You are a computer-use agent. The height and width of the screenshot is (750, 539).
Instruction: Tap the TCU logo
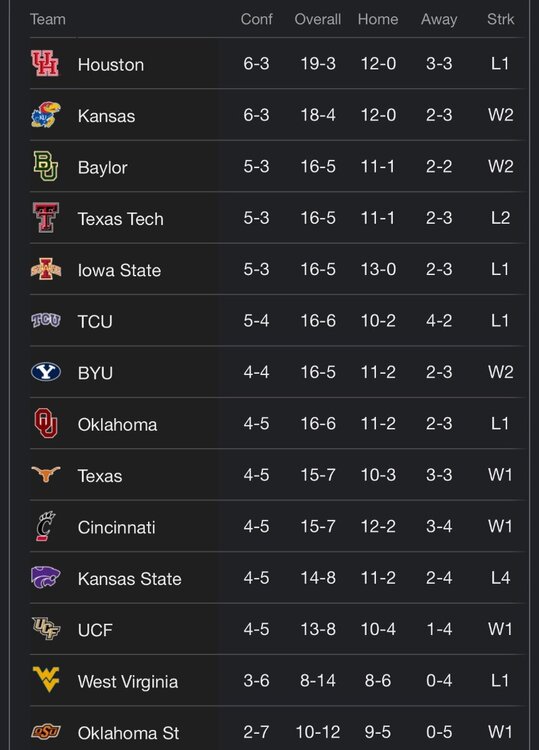coord(46,320)
